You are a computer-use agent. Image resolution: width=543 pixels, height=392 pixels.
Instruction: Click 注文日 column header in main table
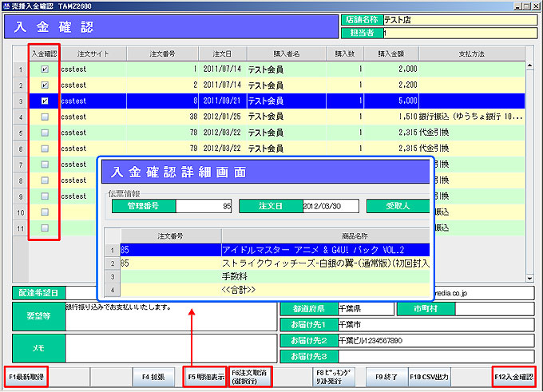223,53
